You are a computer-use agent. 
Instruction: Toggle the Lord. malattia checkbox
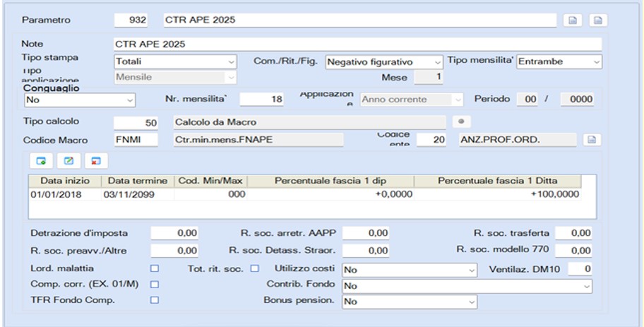point(155,268)
